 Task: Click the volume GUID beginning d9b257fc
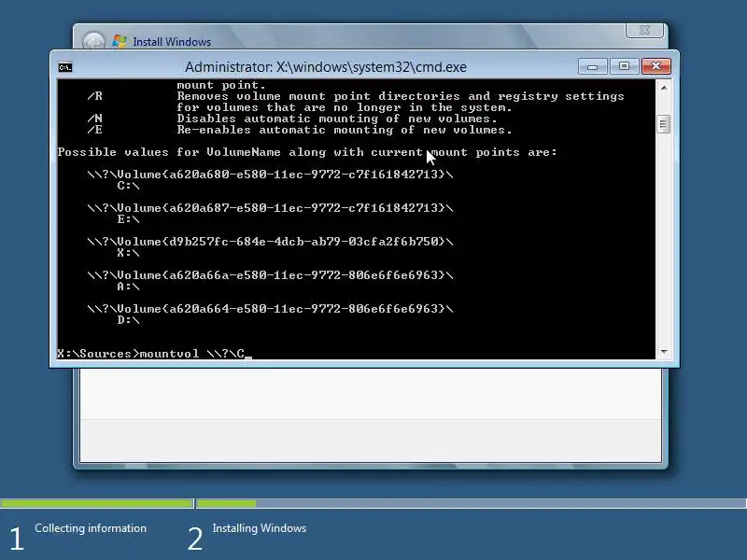click(x=270, y=242)
